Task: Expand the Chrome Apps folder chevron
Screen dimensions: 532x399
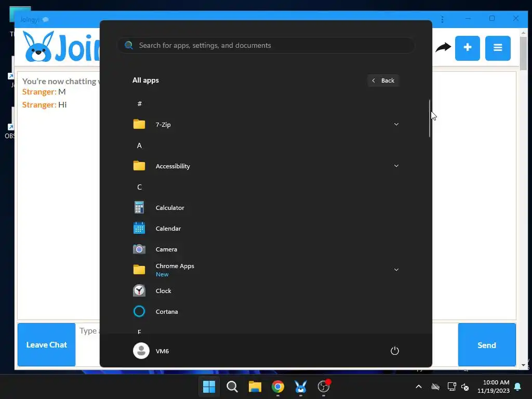Action: pos(396,270)
